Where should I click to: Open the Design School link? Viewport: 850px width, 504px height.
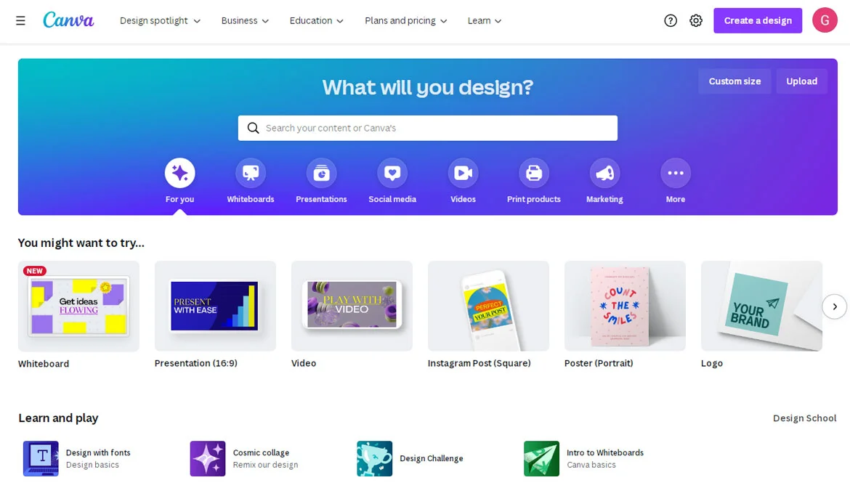[804, 418]
